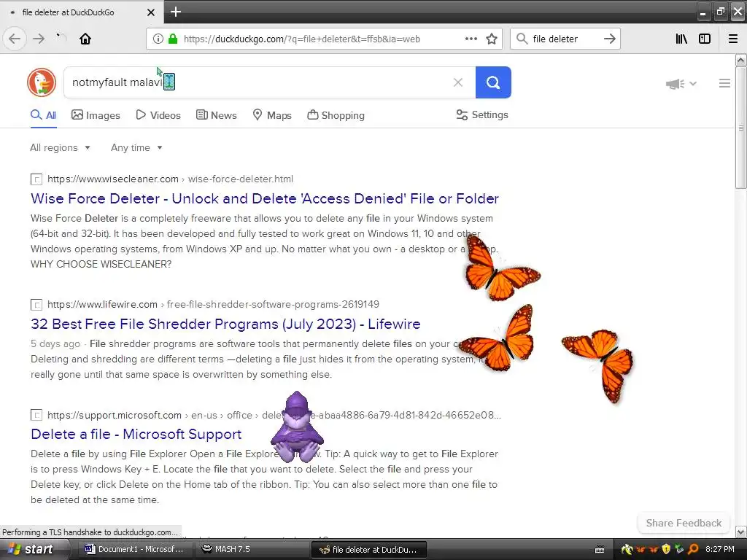Expand the All regions filter
Screen dimensions: 747x560
coord(60,147)
